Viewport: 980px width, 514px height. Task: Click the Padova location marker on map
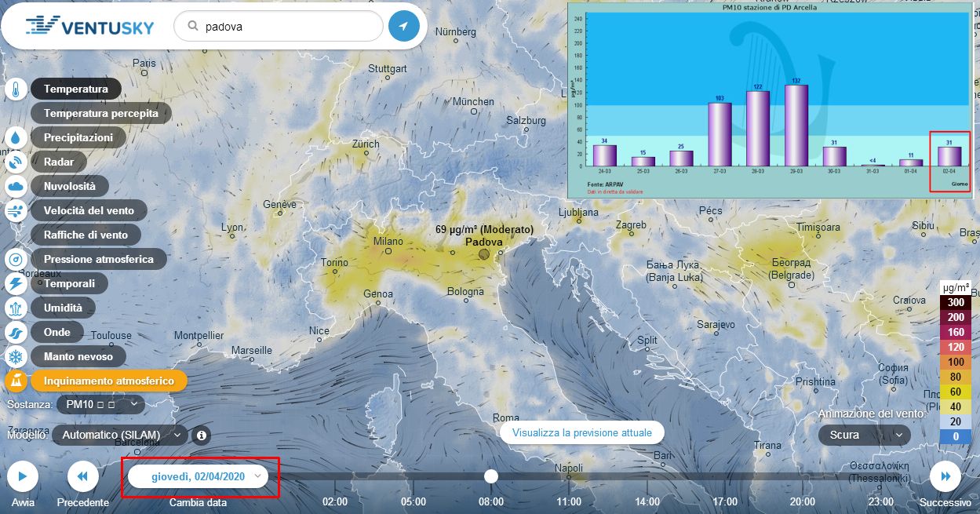pos(484,253)
